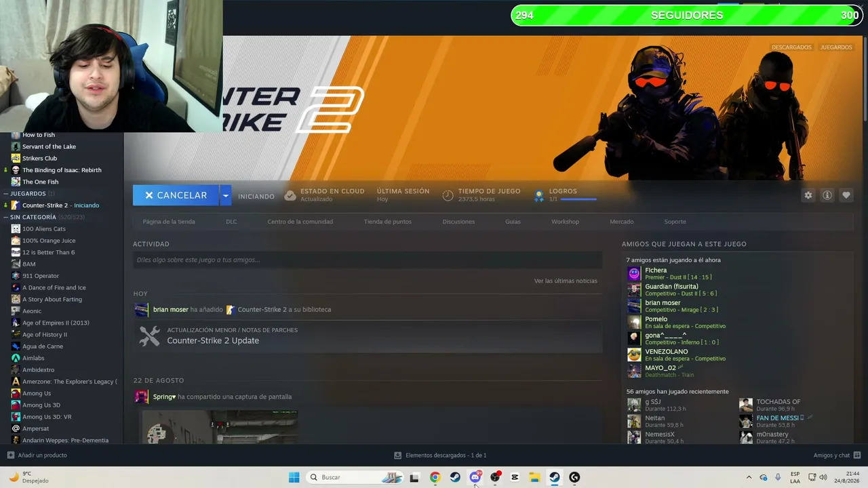Open VENEZOLANO's friend avatar
Screen dimensions: 868x488
(634, 354)
